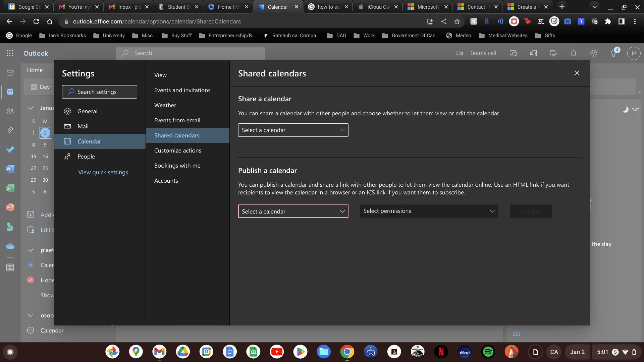Open the Outlook app launcher grid

(x=10, y=53)
